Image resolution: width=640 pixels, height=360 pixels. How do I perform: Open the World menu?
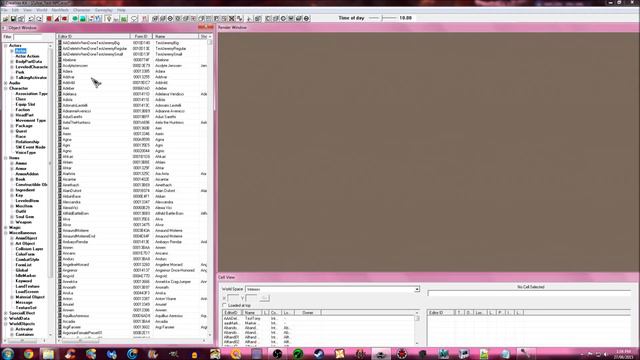click(x=42, y=10)
